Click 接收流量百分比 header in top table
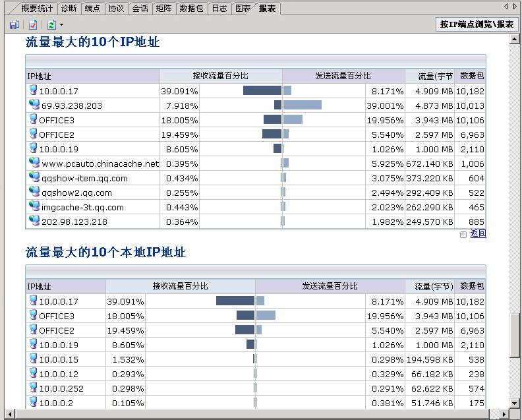Image resolution: width=522 pixels, height=420 pixels. pyautogui.click(x=221, y=76)
